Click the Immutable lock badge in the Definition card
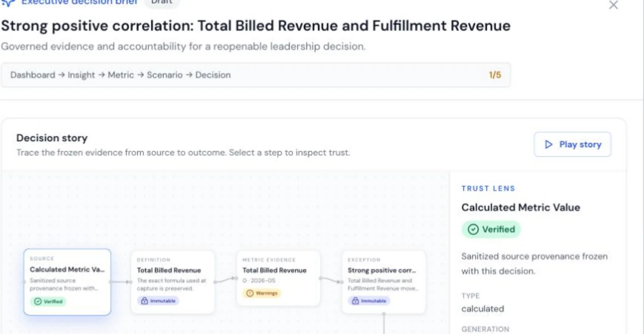The width and height of the screenshot is (644, 334). point(158,301)
